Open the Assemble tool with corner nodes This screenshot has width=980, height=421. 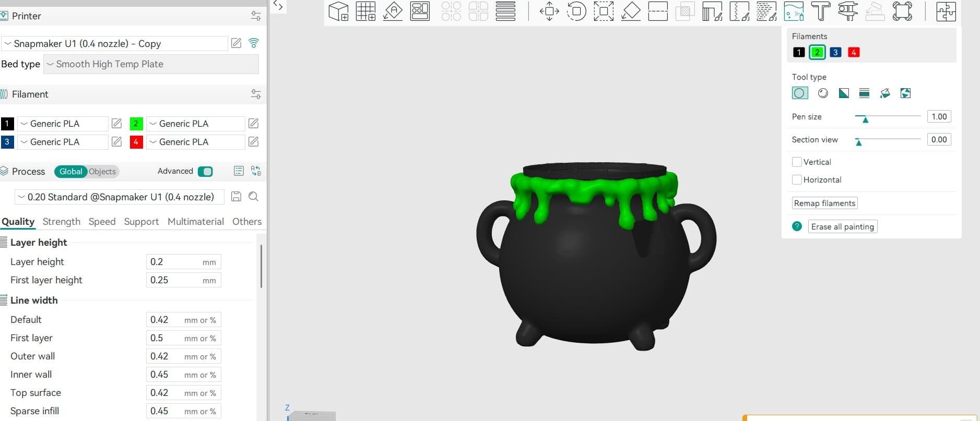pos(902,11)
